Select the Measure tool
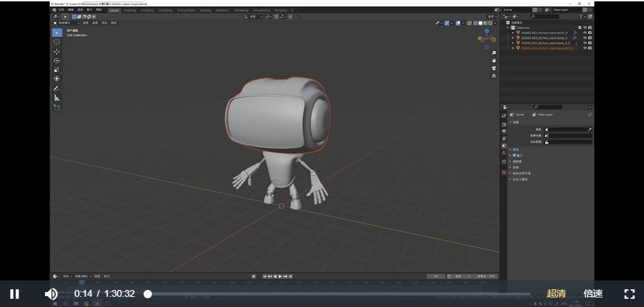Screen dimensions: 644x307 click(57, 98)
